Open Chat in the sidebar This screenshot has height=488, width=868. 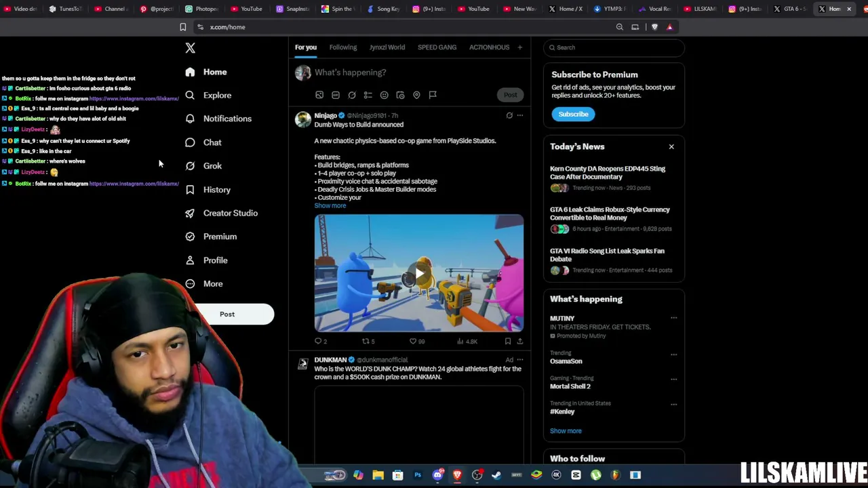(203, 142)
